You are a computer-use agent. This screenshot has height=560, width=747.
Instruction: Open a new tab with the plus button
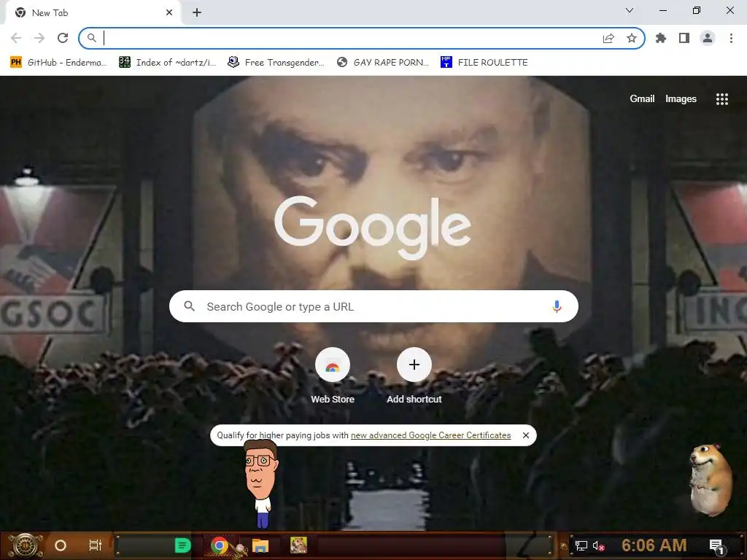(x=197, y=13)
